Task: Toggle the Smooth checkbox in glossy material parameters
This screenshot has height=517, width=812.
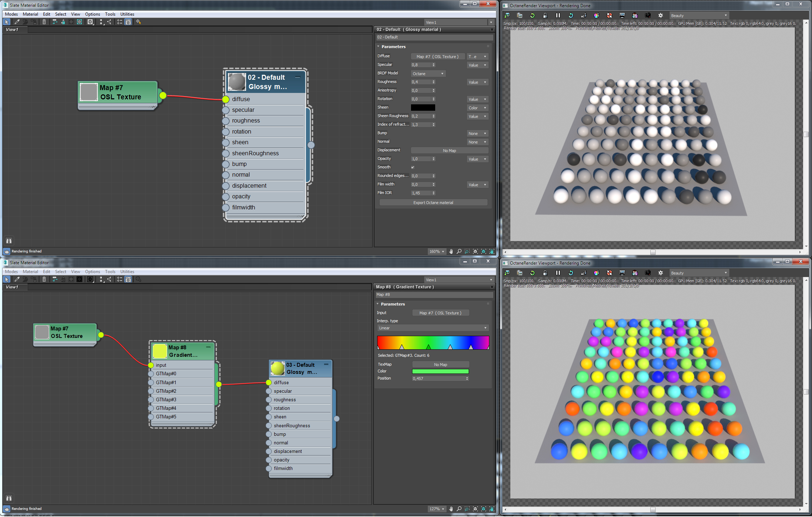Action: (x=413, y=167)
